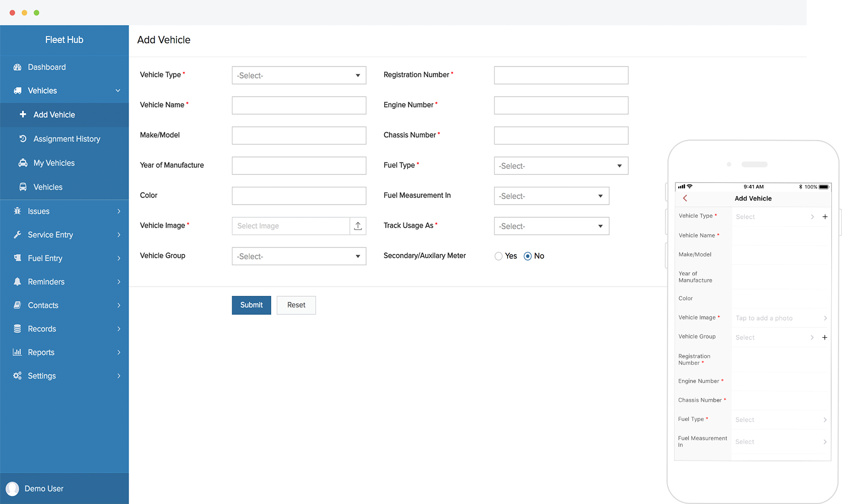
Task: Open the Vehicle Type dropdown
Action: tap(299, 76)
